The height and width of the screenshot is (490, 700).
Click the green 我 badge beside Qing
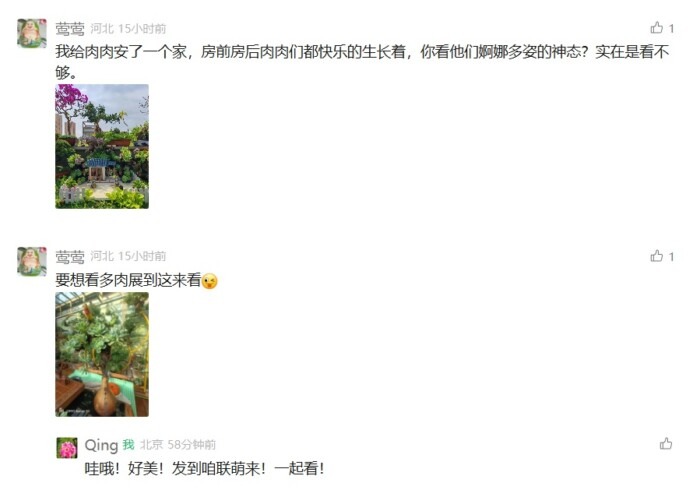[129, 444]
